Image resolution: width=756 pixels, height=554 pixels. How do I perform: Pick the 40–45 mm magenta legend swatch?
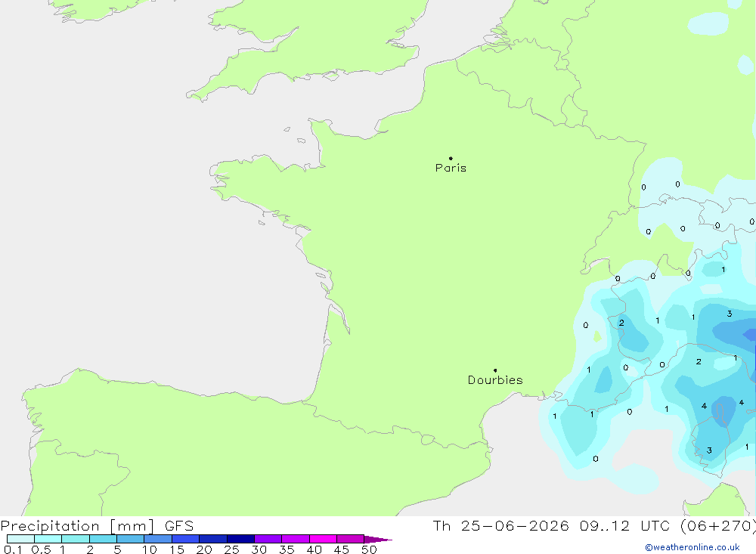(x=323, y=539)
